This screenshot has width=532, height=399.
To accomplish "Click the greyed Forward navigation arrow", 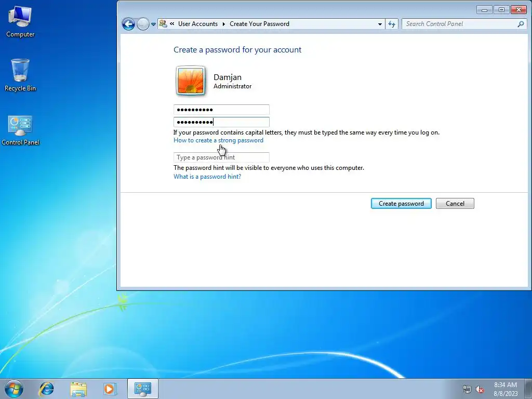I will coord(143,24).
